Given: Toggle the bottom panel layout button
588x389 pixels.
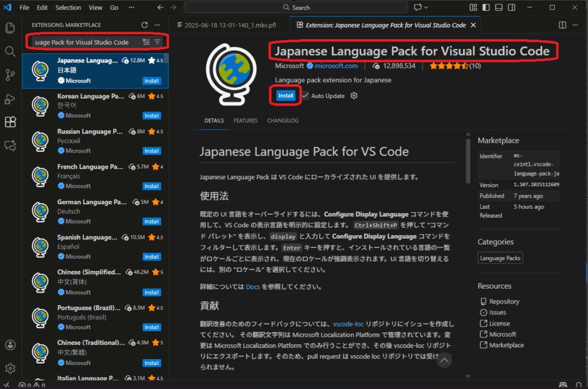Looking at the screenshot, I should (497, 7).
